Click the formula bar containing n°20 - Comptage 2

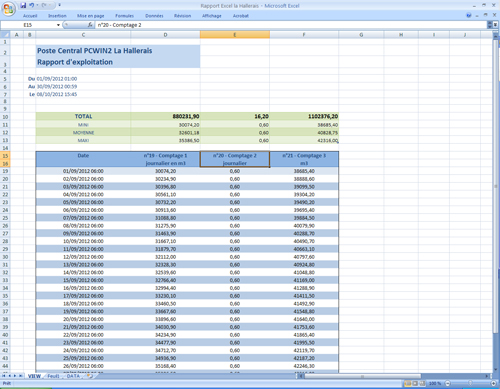291,25
